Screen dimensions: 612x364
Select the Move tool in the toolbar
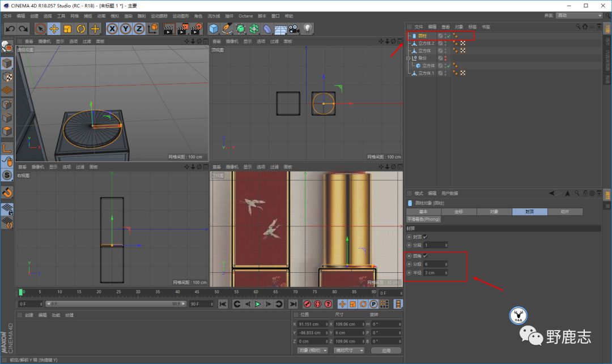point(54,28)
